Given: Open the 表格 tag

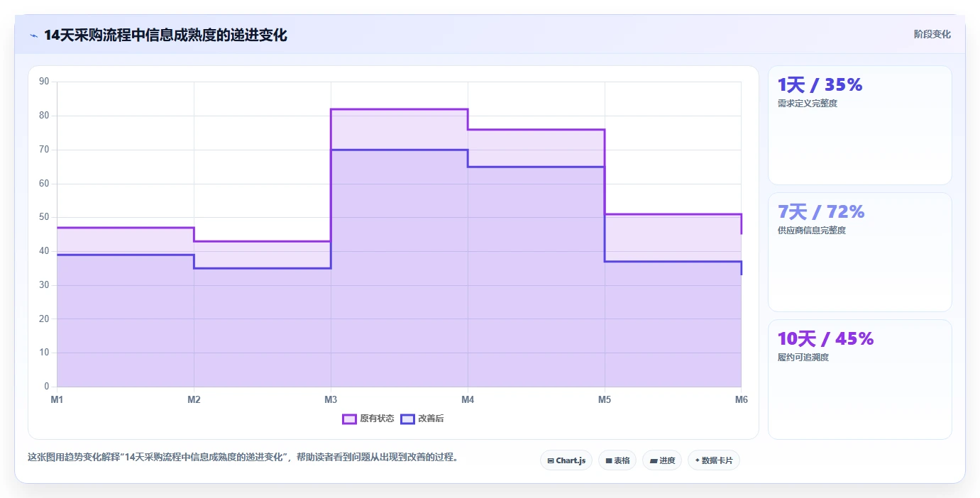Looking at the screenshot, I should (617, 460).
